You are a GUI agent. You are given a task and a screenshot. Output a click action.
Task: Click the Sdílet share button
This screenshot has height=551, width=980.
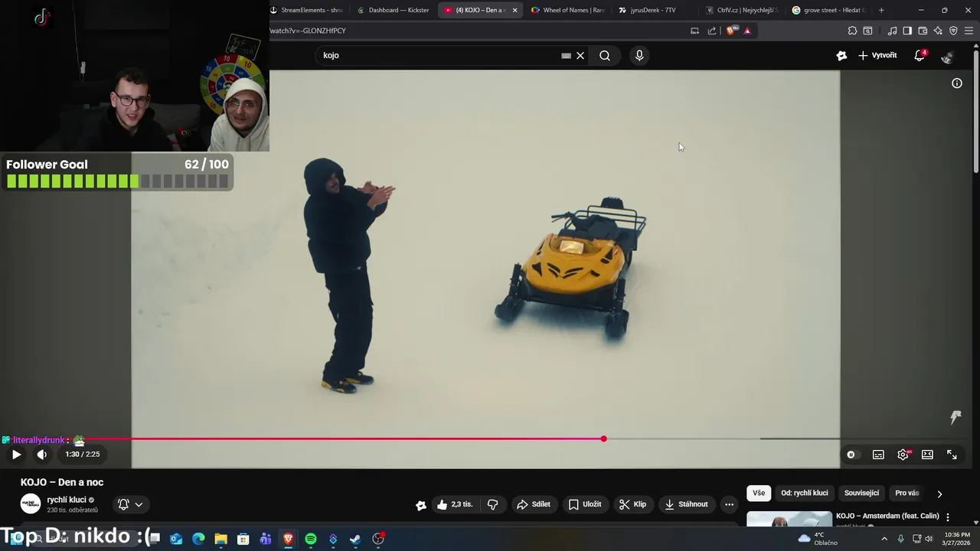click(x=534, y=504)
